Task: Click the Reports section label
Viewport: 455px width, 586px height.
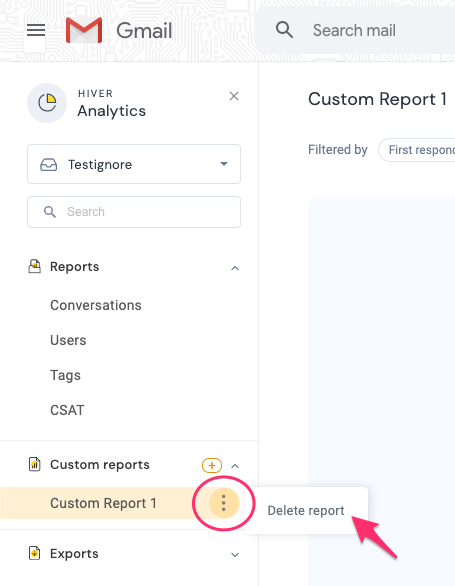Action: [74, 266]
